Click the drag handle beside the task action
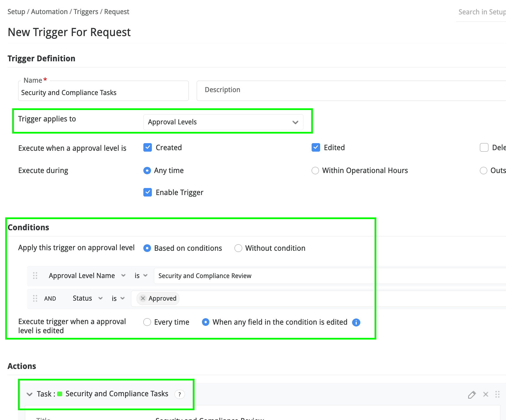Viewport: 506px width, 420px height. tap(497, 394)
